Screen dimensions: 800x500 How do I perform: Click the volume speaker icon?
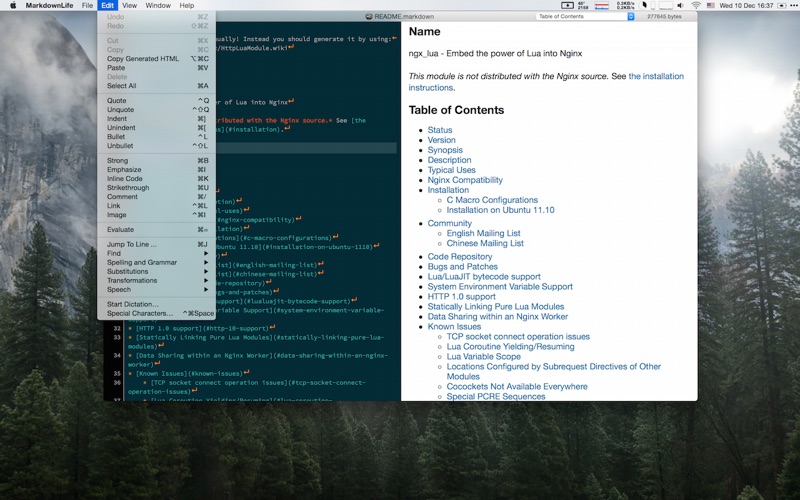pos(678,5)
